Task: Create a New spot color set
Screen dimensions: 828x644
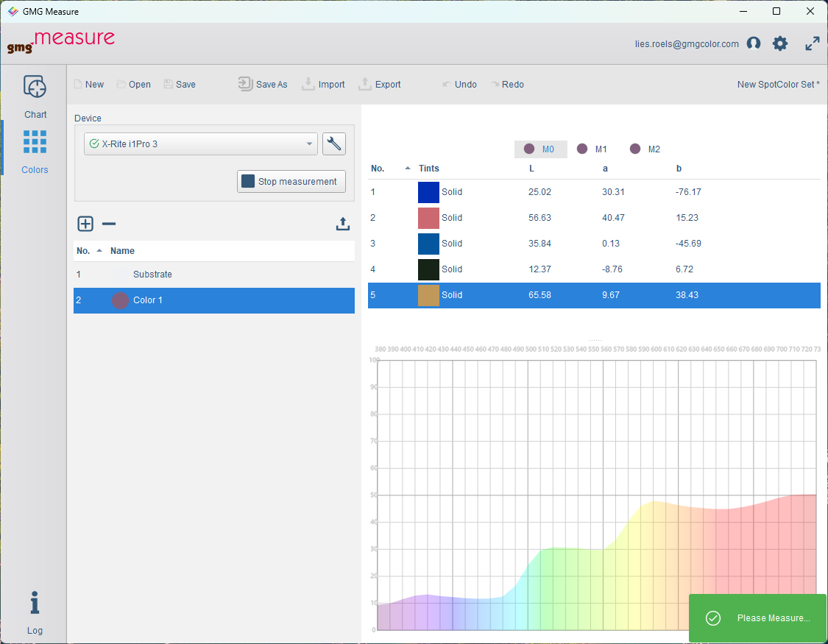Action: click(x=89, y=85)
